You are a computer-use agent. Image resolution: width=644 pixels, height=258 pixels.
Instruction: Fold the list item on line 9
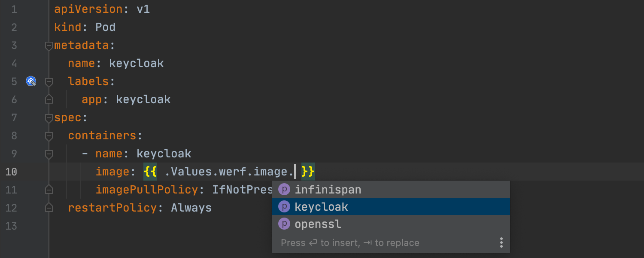[49, 154]
